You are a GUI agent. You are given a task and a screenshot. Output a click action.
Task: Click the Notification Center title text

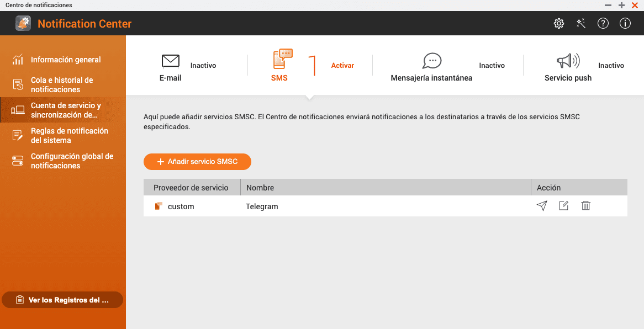85,24
